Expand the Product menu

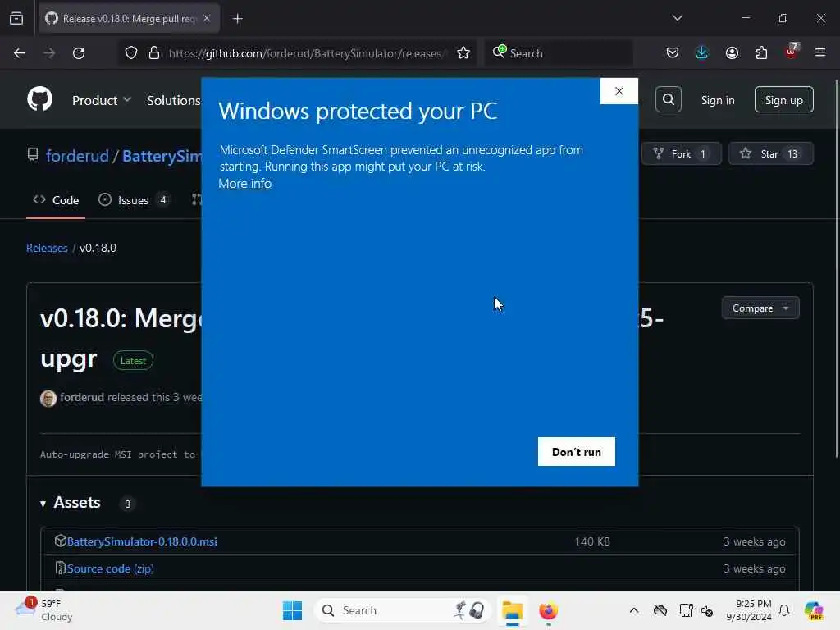[x=102, y=100]
